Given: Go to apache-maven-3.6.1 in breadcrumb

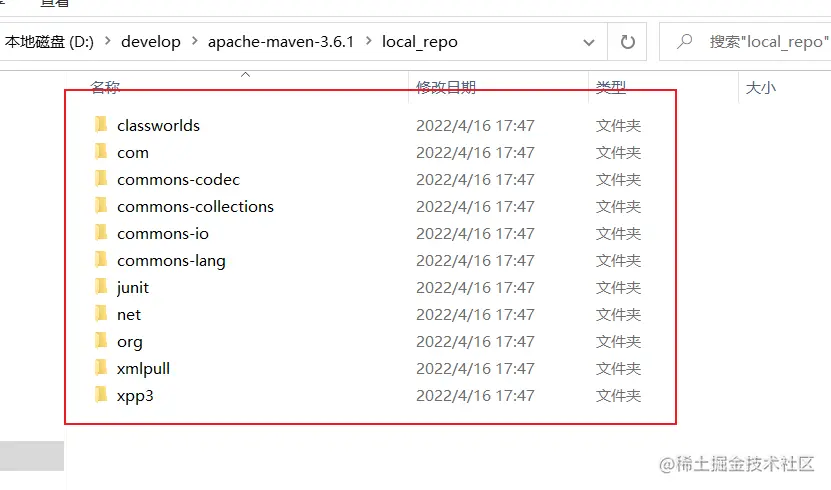Looking at the screenshot, I should coord(281,41).
